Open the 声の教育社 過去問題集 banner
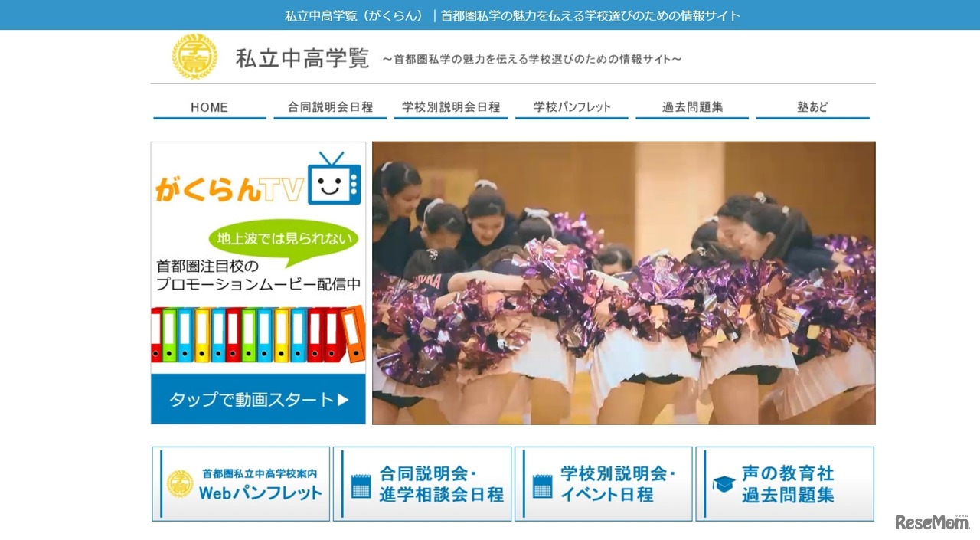Viewport: 980px width, 540px height. pos(785,484)
